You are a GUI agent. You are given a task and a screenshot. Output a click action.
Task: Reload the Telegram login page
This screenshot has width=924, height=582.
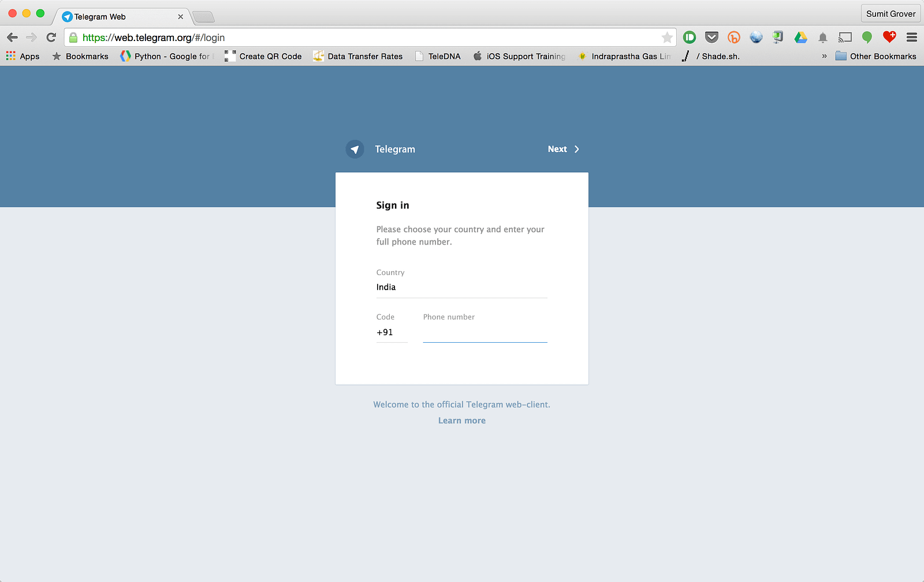51,38
